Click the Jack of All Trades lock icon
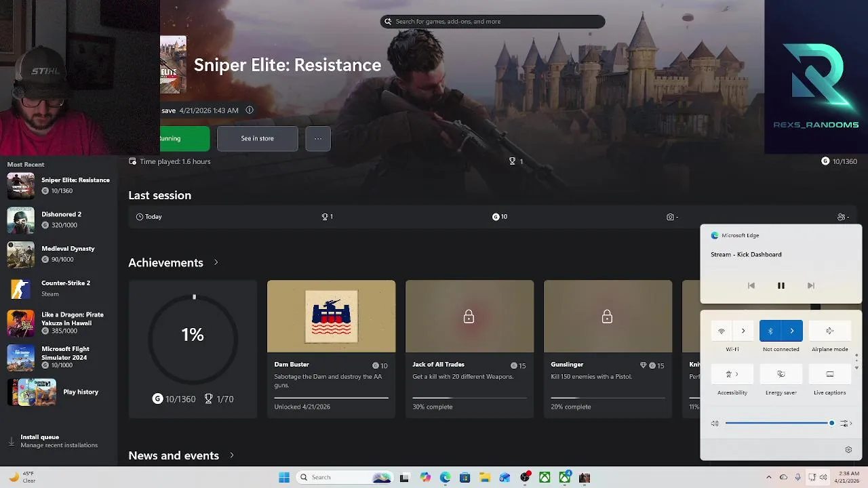Screen dimensions: 868x488 469,317
